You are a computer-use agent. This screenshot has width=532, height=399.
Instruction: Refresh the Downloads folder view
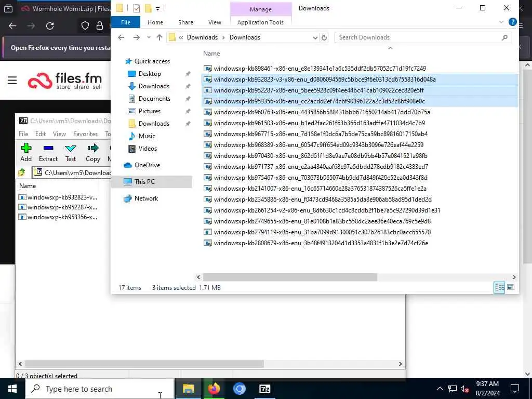pos(324,37)
